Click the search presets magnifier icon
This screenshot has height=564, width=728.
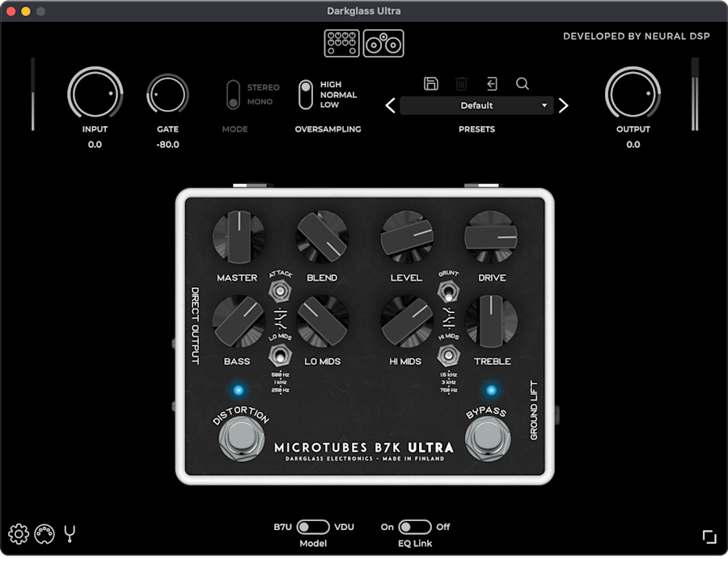pos(523,83)
